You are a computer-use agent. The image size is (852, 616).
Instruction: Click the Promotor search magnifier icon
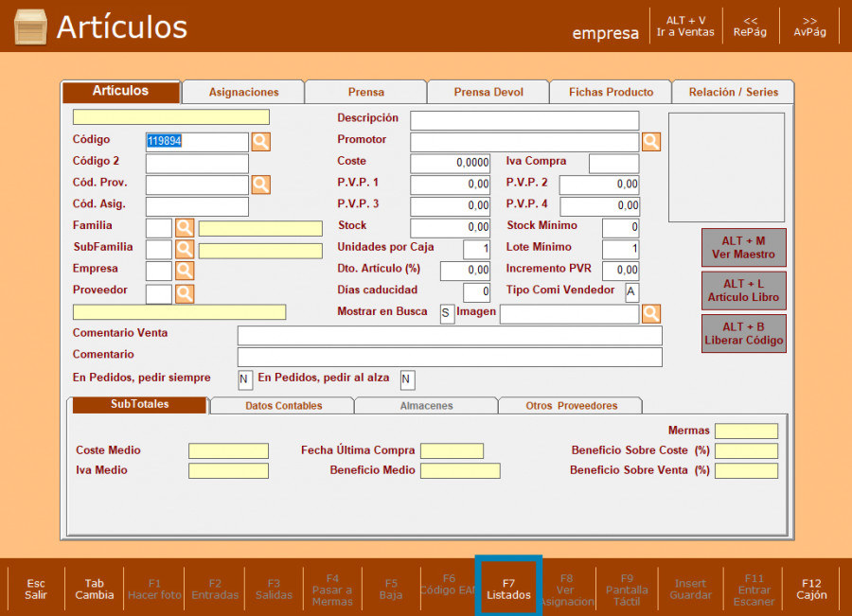pyautogui.click(x=651, y=142)
